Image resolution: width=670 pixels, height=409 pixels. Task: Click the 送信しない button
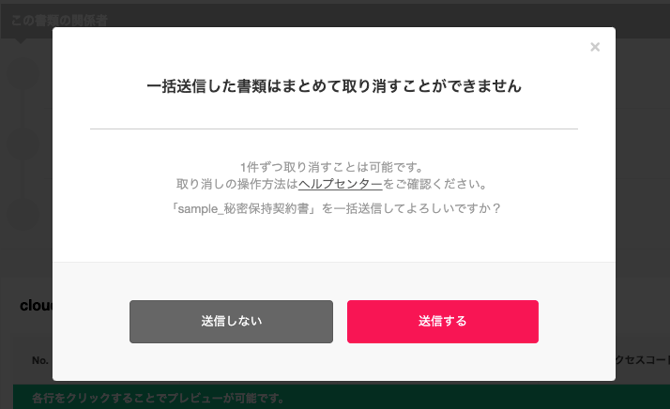(231, 321)
